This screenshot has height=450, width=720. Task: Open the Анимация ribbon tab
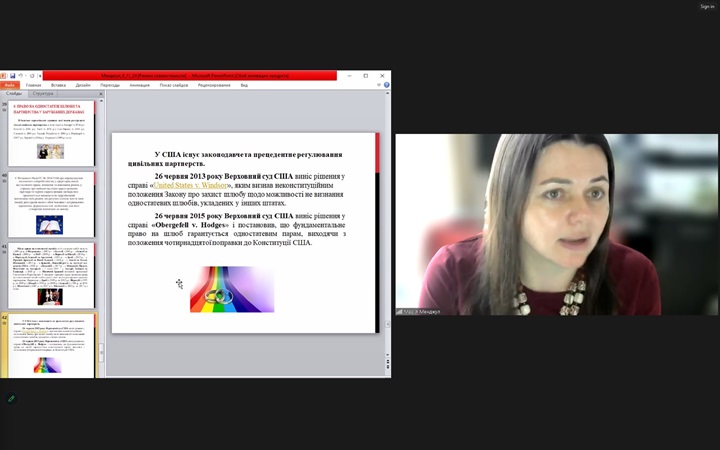(x=139, y=85)
